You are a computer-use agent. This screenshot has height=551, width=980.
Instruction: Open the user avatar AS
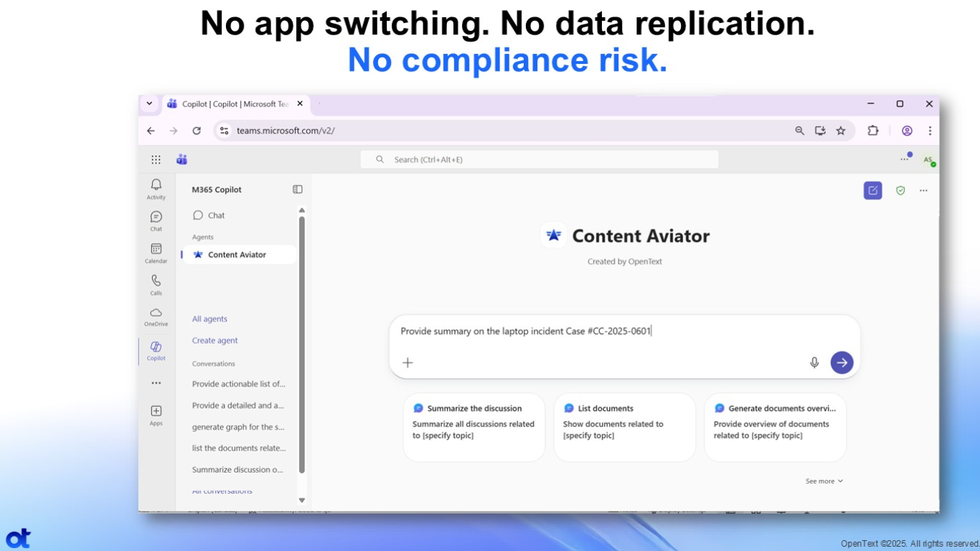928,160
